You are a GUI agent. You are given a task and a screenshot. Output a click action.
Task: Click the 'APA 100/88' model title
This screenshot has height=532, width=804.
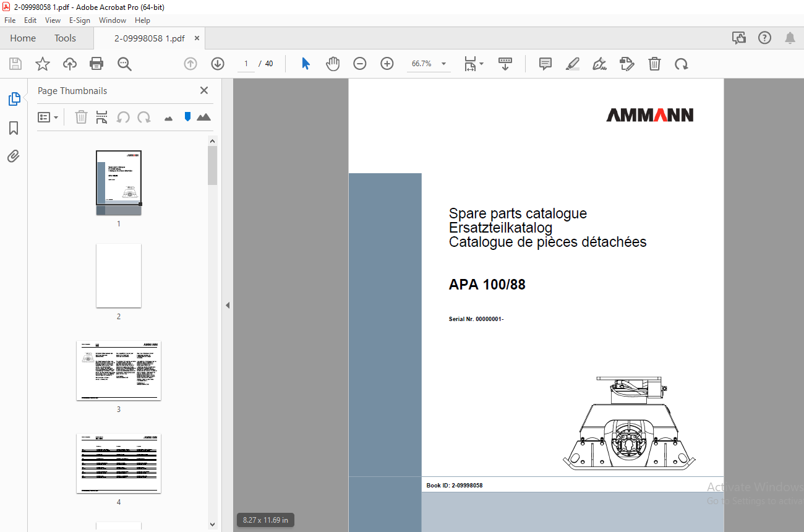487,285
